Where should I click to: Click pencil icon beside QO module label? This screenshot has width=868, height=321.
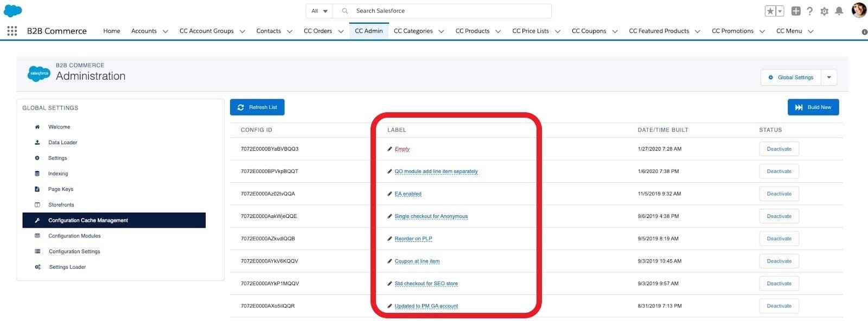[390, 171]
